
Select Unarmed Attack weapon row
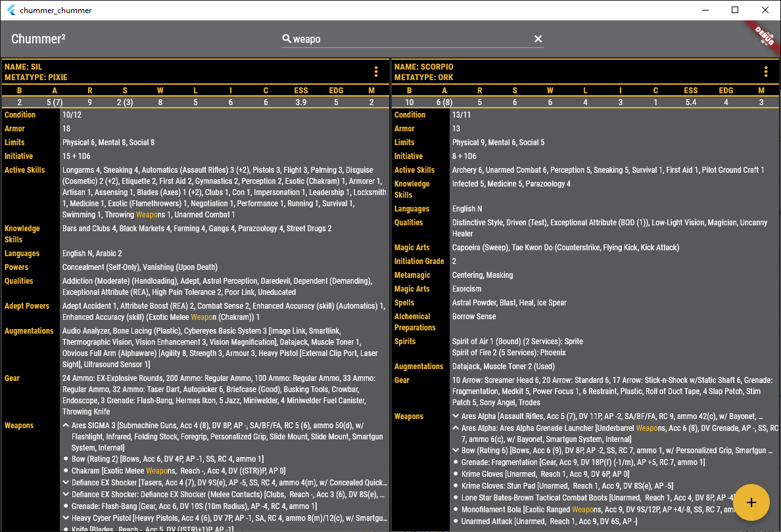click(x=549, y=521)
